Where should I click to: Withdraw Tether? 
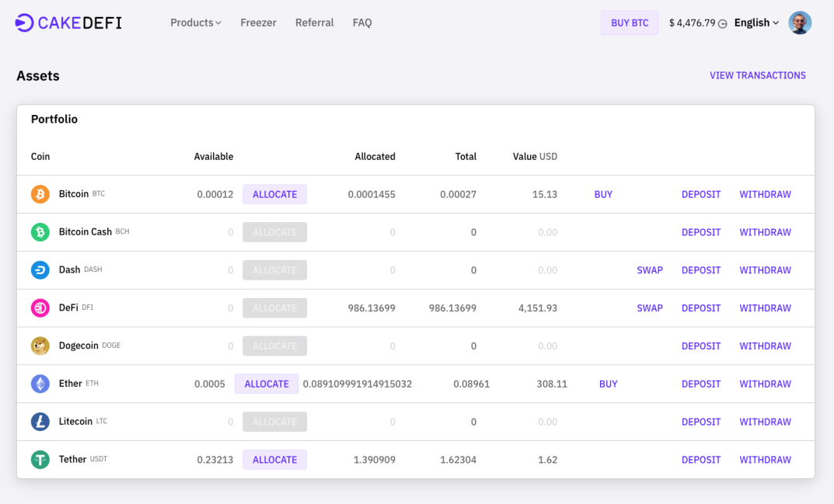tap(765, 460)
